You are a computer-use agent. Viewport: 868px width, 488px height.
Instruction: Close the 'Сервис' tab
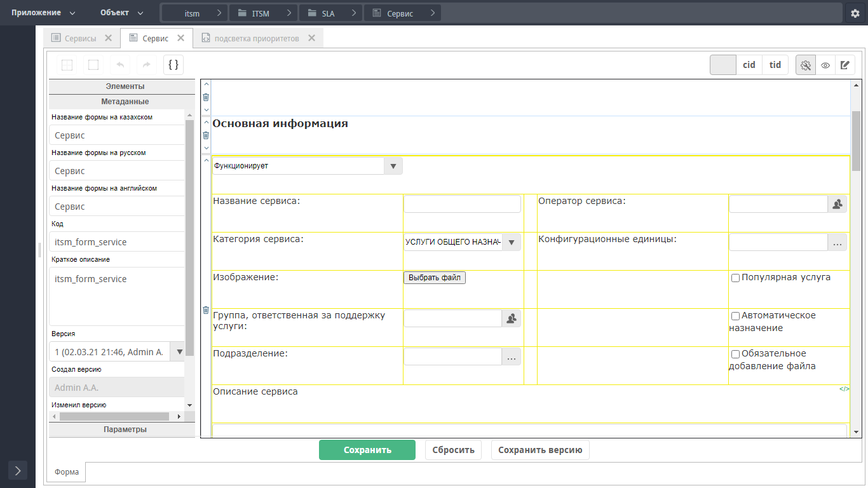click(180, 38)
